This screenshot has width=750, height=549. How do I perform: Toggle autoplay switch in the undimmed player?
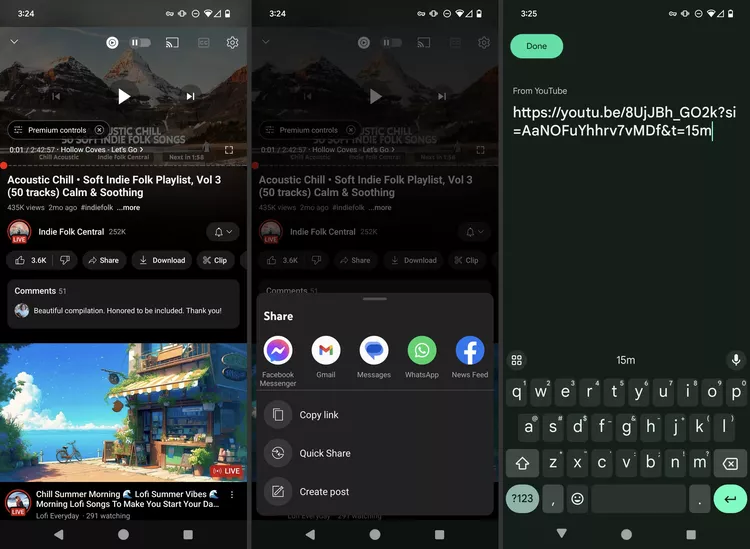click(140, 43)
